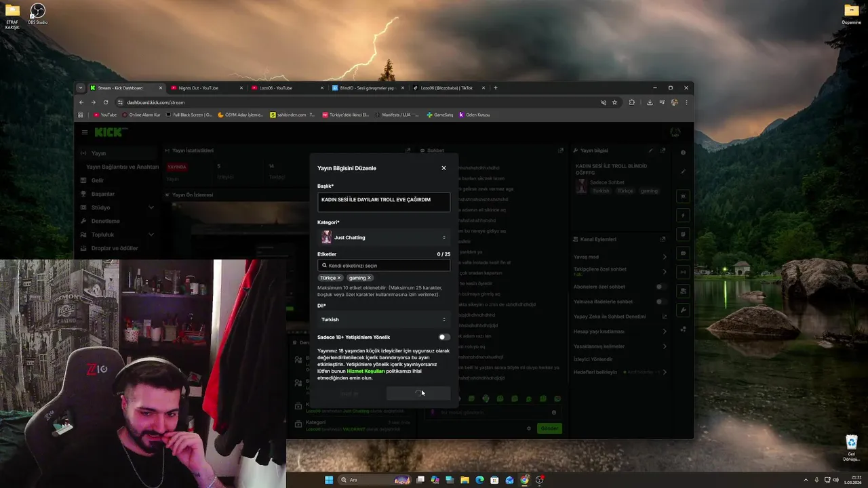Open File Explorer from taskbar
The height and width of the screenshot is (488, 868).
(x=465, y=480)
